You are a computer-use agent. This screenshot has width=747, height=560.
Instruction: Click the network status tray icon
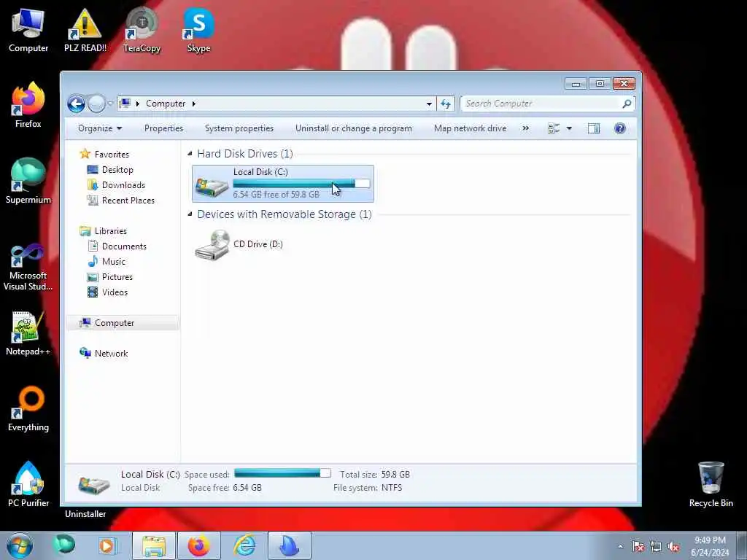click(x=656, y=546)
